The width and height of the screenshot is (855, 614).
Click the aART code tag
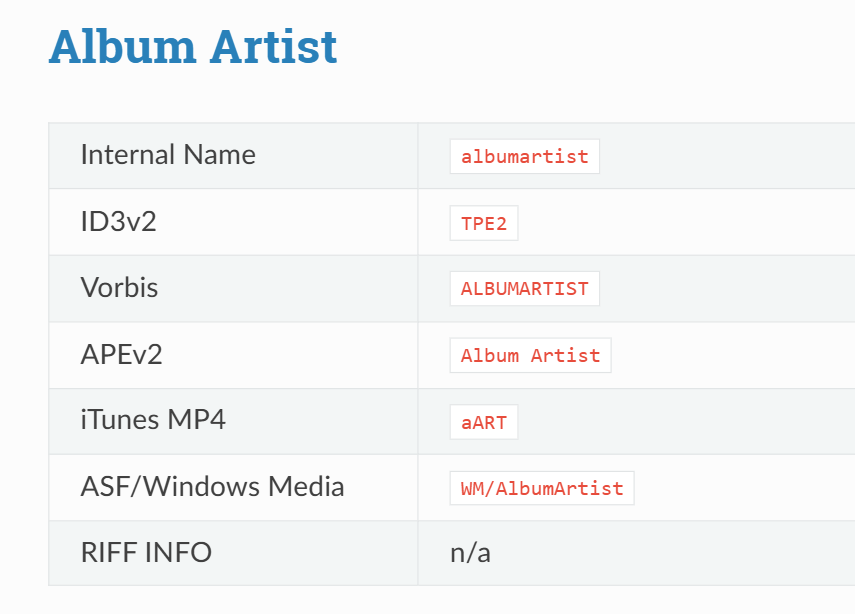coord(484,422)
